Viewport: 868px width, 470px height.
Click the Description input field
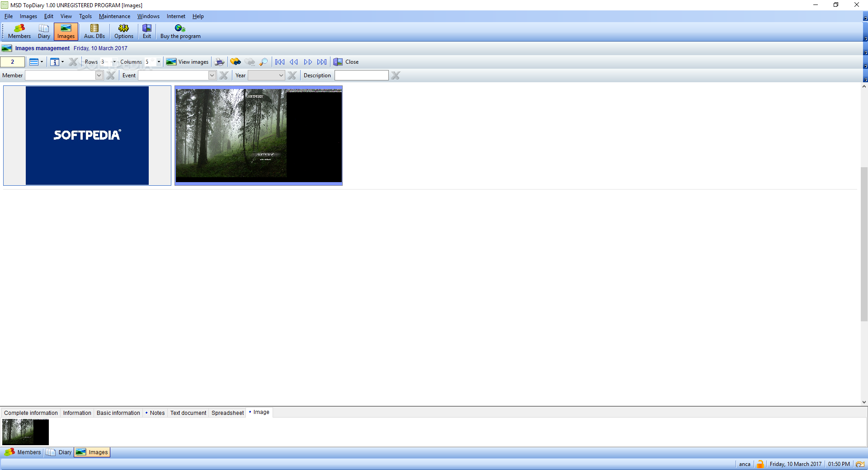[362, 75]
